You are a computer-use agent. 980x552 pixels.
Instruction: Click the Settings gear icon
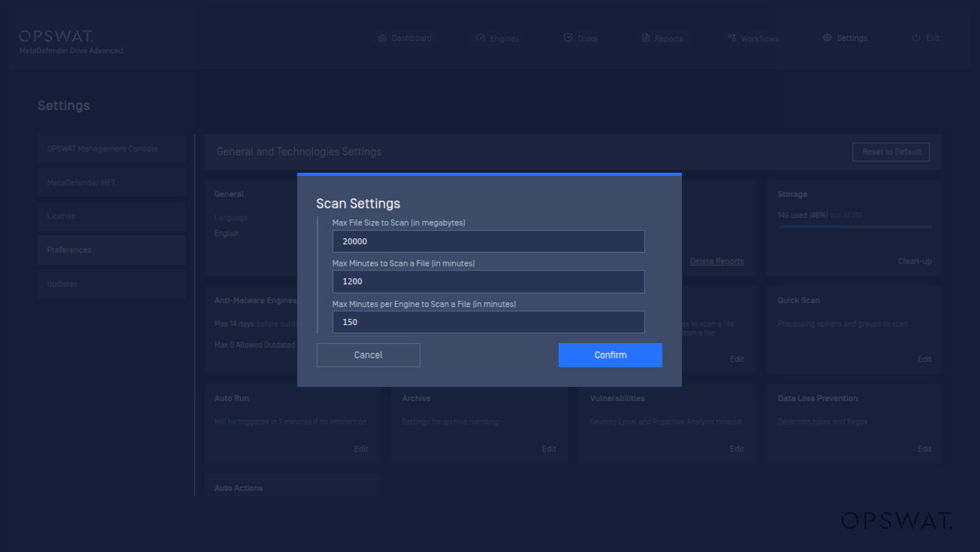point(827,38)
